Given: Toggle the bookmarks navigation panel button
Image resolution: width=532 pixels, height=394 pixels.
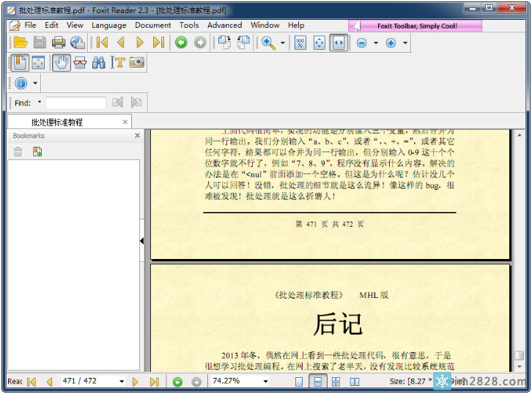Looking at the screenshot, I should [x=19, y=63].
